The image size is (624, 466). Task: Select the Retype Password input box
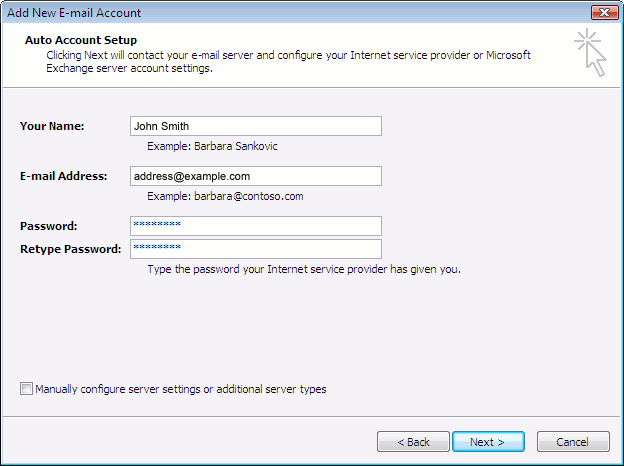tap(255, 249)
